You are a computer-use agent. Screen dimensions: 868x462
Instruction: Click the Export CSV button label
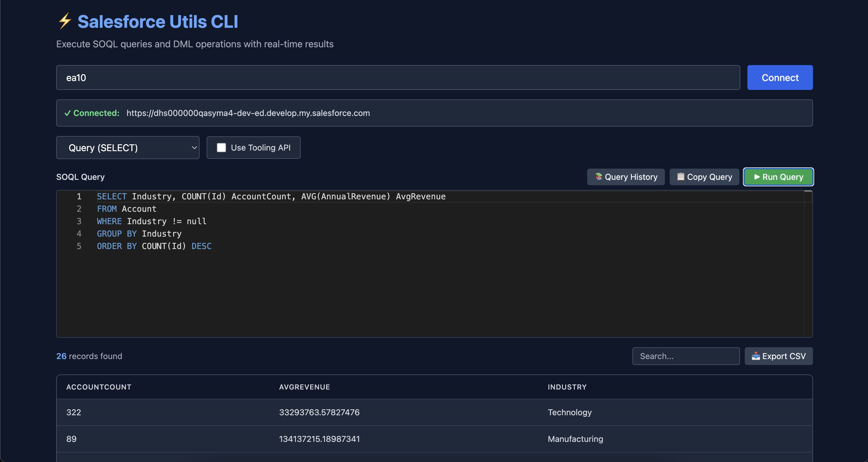pyautogui.click(x=784, y=356)
